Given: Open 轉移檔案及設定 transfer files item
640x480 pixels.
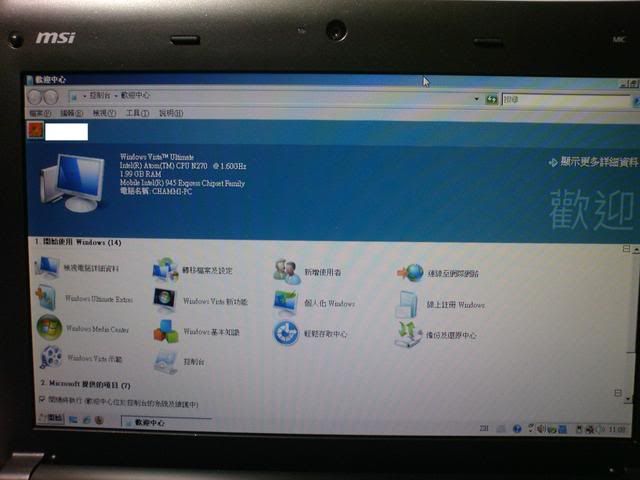Looking at the screenshot, I should point(193,270).
